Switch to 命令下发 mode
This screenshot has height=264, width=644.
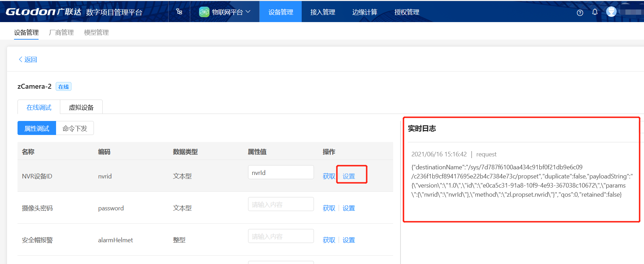click(x=75, y=128)
